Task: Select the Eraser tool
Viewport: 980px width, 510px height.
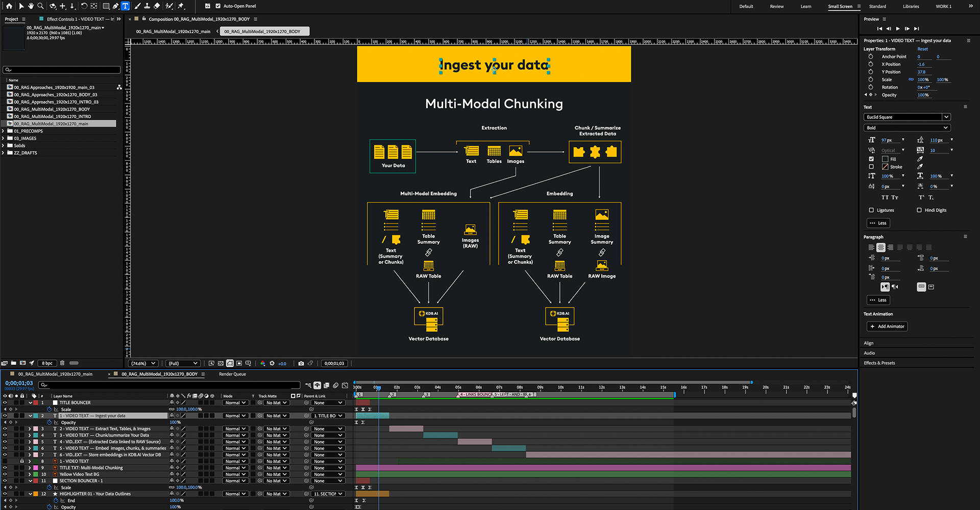Action: [x=157, y=6]
